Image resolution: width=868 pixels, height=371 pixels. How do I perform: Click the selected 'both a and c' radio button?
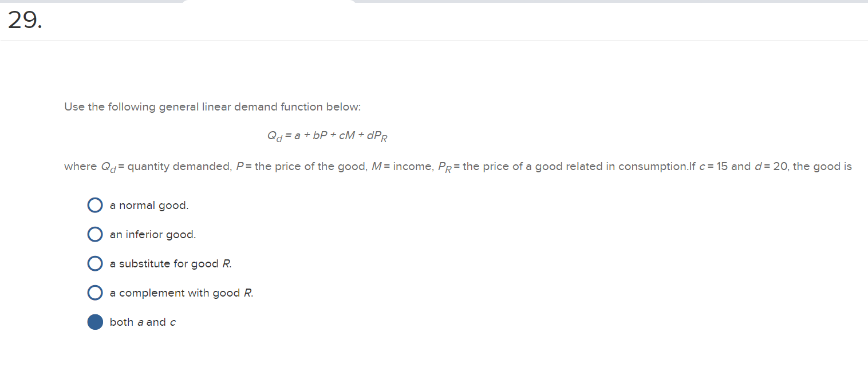click(95, 322)
